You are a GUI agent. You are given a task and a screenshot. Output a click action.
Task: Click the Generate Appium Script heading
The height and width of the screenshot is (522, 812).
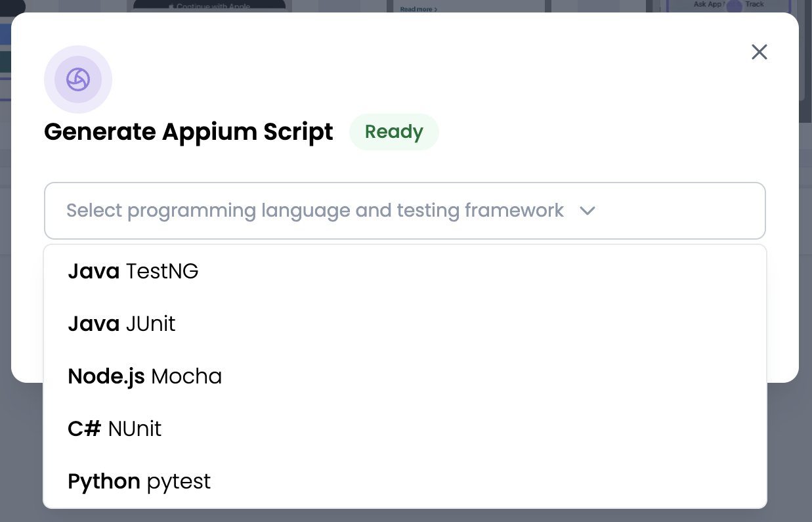tap(188, 132)
